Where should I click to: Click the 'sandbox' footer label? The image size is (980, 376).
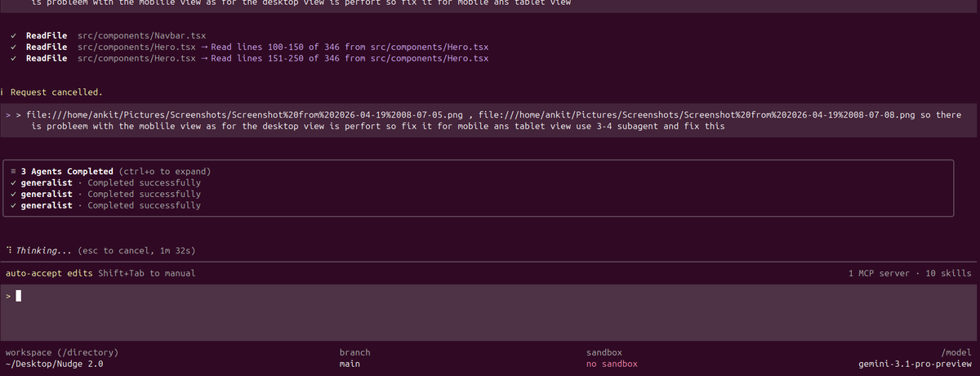point(604,352)
